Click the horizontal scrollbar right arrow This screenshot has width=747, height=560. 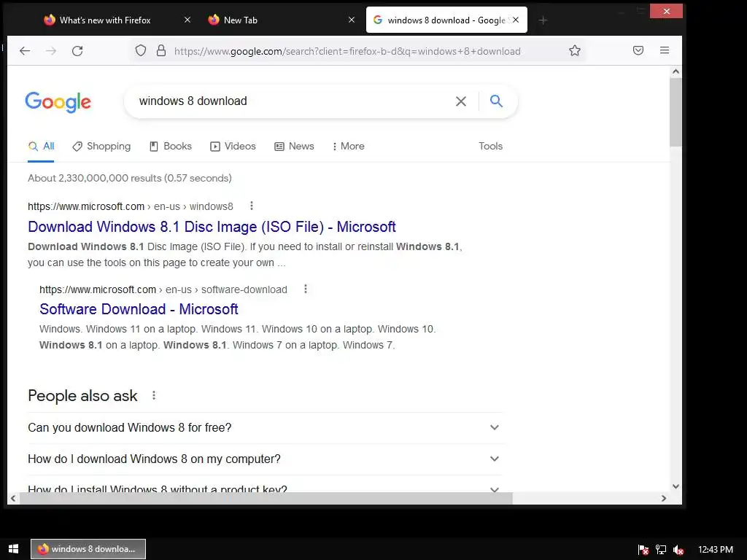pyautogui.click(x=664, y=498)
